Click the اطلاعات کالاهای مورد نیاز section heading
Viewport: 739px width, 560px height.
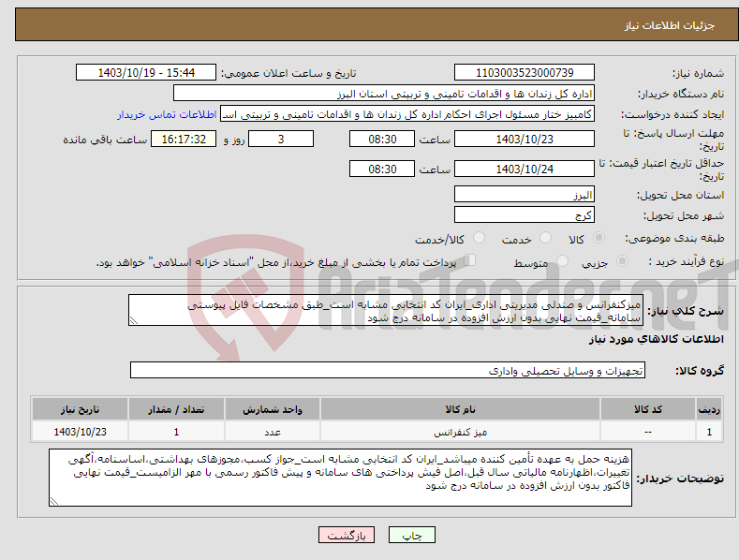656,339
